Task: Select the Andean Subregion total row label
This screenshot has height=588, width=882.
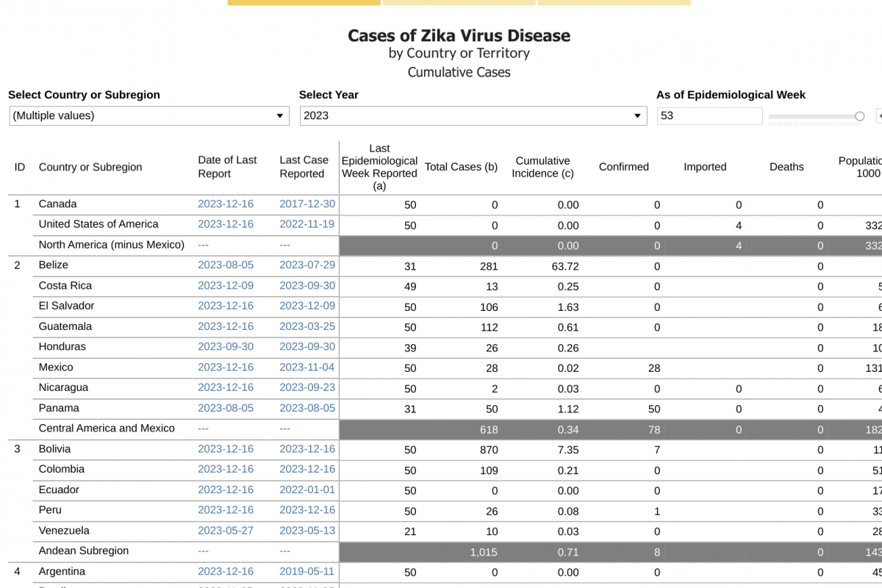Action: (83, 551)
